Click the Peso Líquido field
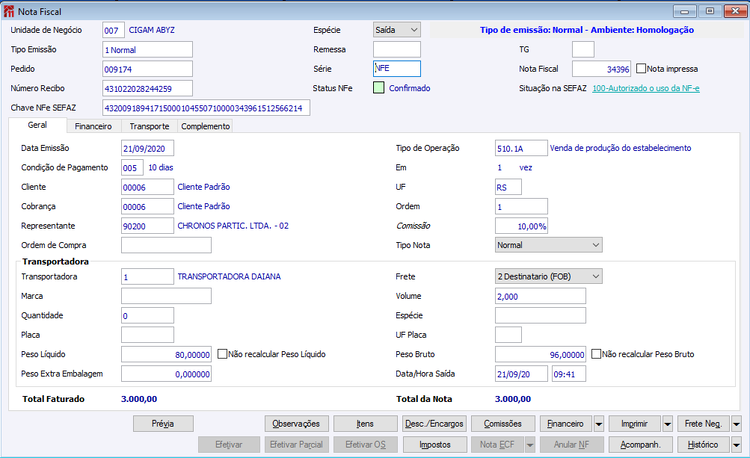750x458 pixels. click(x=166, y=354)
